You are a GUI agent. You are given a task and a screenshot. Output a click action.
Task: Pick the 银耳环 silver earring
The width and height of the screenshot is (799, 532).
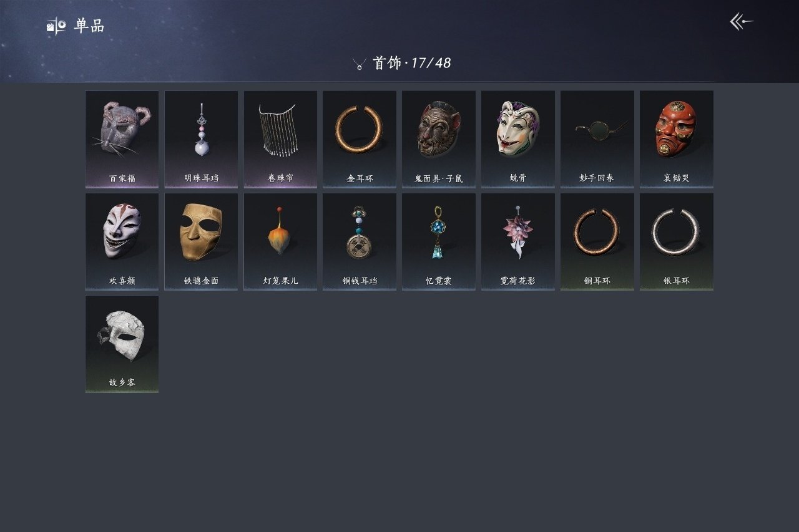tap(677, 241)
